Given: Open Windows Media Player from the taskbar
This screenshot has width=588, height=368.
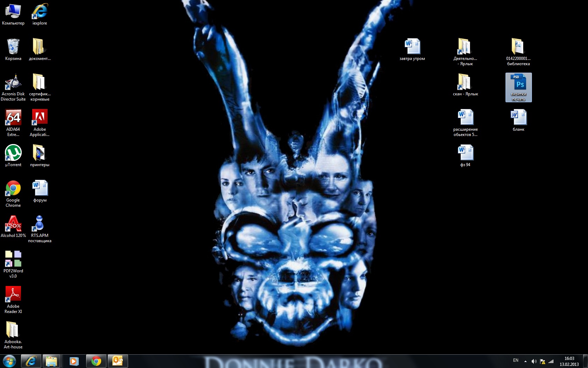Looking at the screenshot, I should click(x=74, y=361).
